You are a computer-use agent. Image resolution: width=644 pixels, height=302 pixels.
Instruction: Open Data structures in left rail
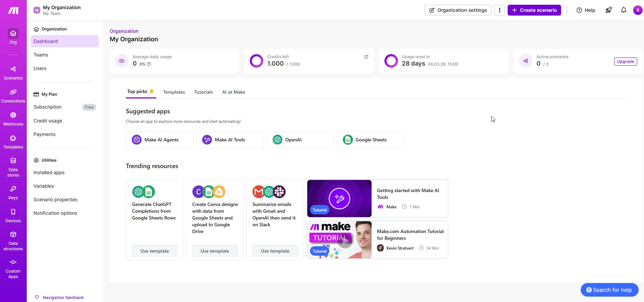point(13,241)
